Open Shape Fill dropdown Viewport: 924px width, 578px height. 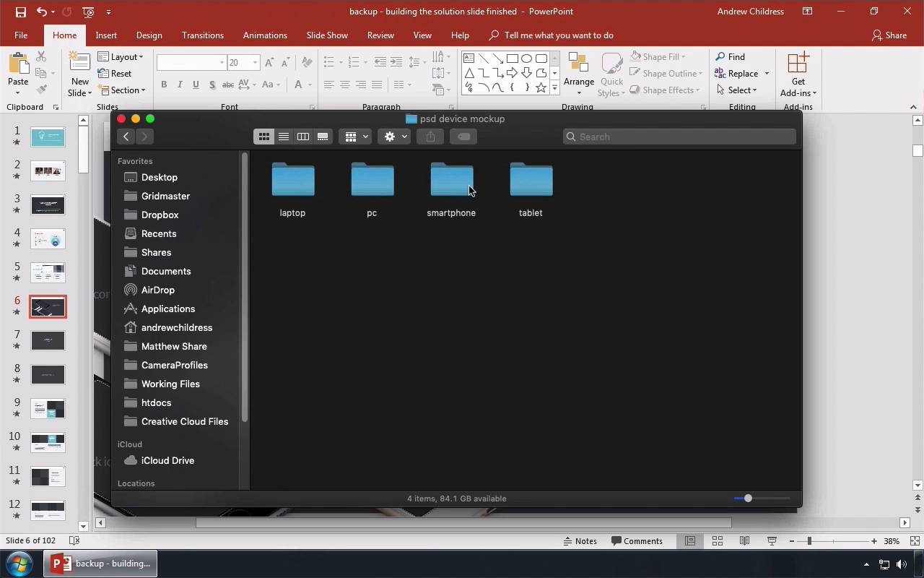pyautogui.click(x=658, y=56)
